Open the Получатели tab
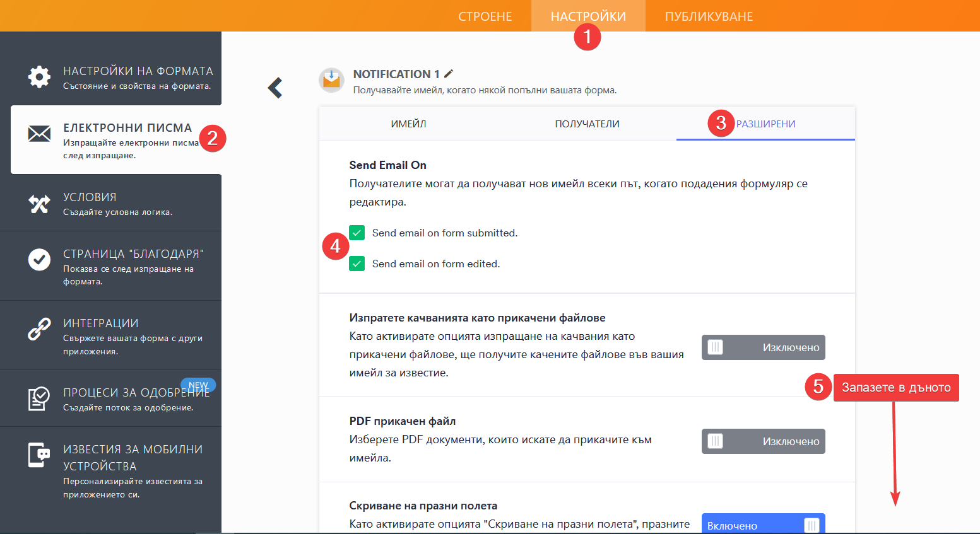980x534 pixels. pyautogui.click(x=587, y=124)
